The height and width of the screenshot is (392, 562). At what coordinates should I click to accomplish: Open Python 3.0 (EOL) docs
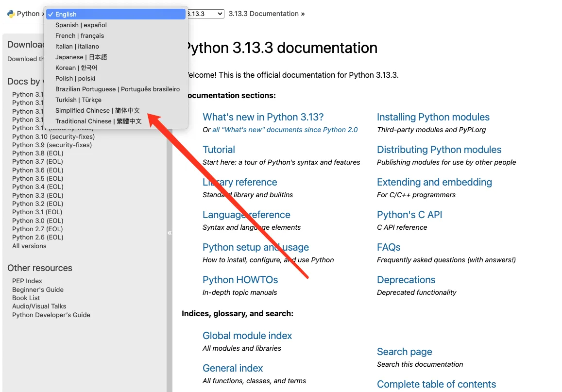37,221
